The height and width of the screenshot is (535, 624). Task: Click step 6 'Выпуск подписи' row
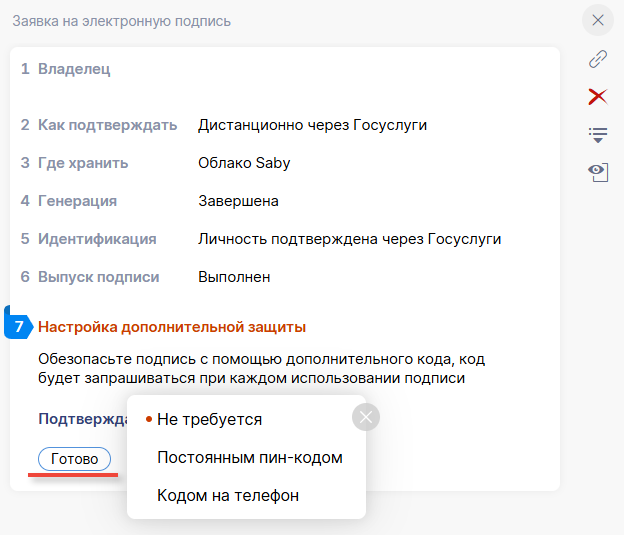pos(98,277)
